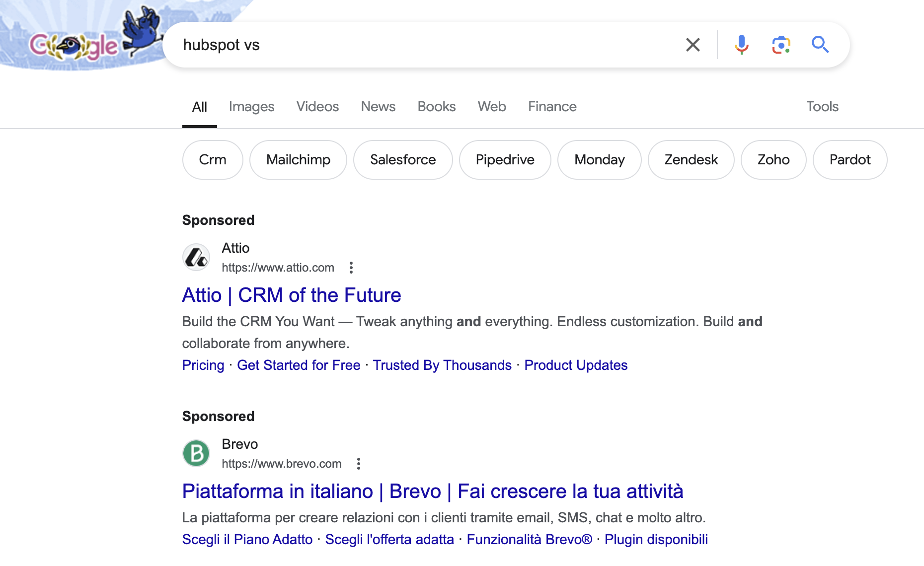Open the three-dot menu next to attio.com

click(x=351, y=268)
